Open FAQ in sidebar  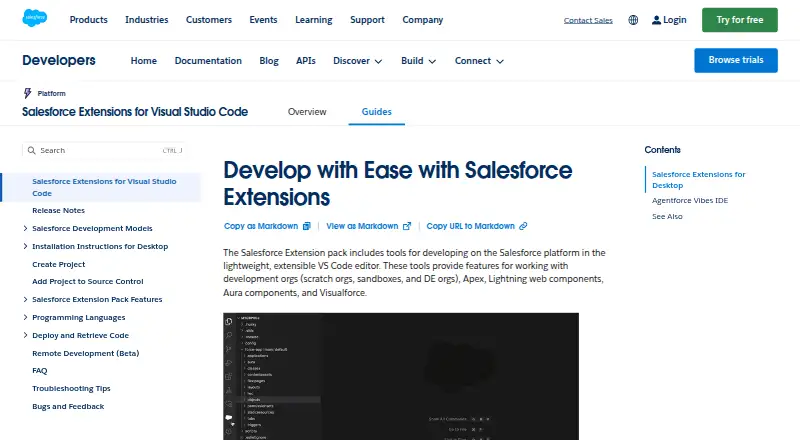(x=40, y=371)
